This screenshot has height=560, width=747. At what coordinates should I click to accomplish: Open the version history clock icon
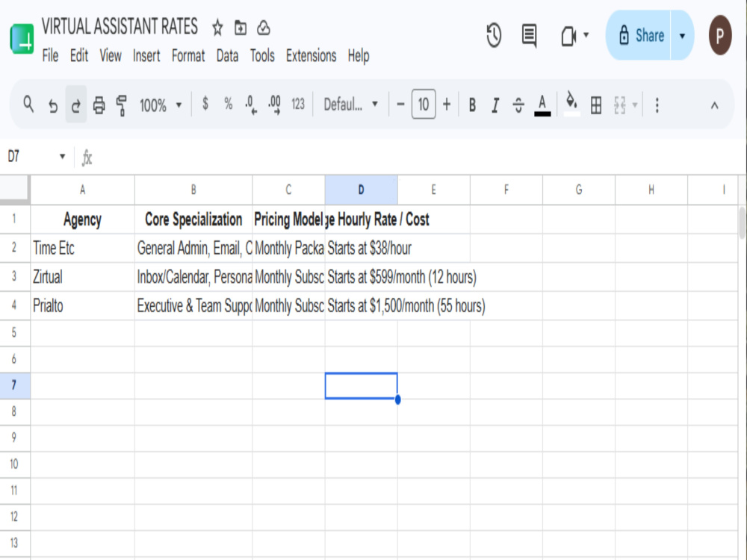tap(494, 35)
